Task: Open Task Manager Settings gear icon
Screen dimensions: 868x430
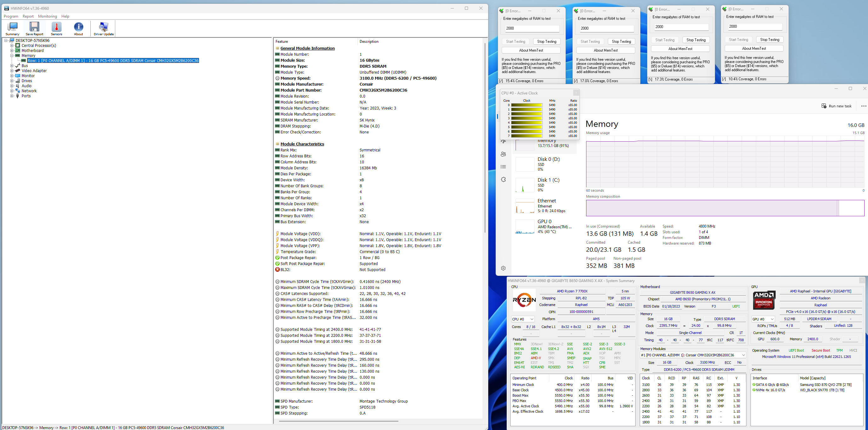Action: 503,269
